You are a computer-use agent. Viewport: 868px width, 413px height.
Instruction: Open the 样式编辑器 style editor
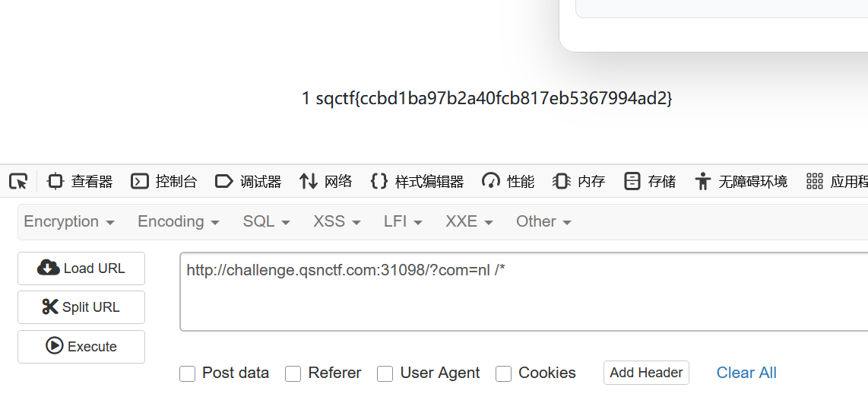417,181
